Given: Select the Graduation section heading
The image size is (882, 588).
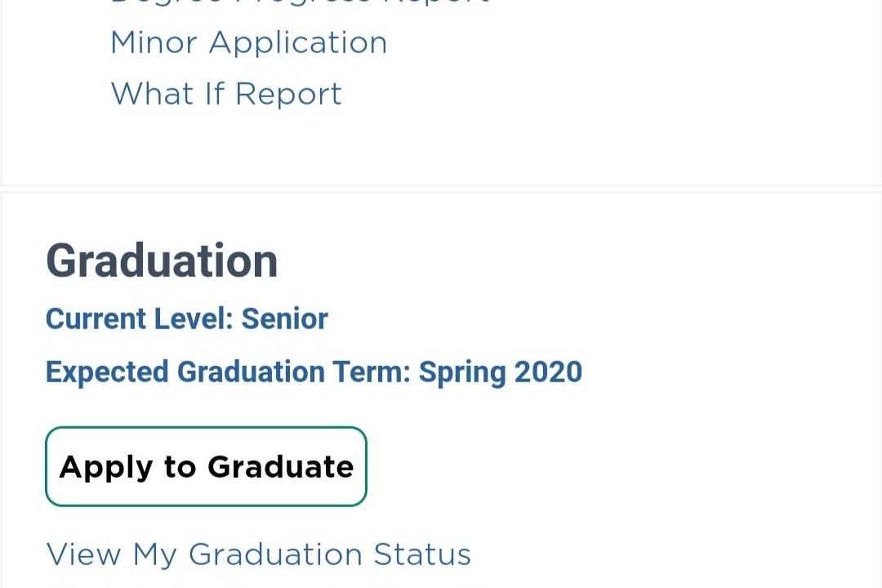Looking at the screenshot, I should (162, 261).
